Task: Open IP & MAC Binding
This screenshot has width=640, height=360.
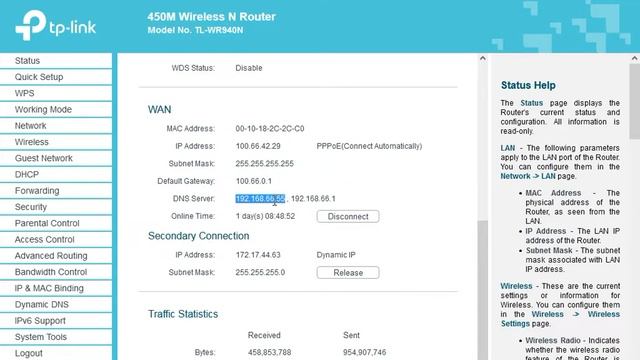Action: [56, 288]
